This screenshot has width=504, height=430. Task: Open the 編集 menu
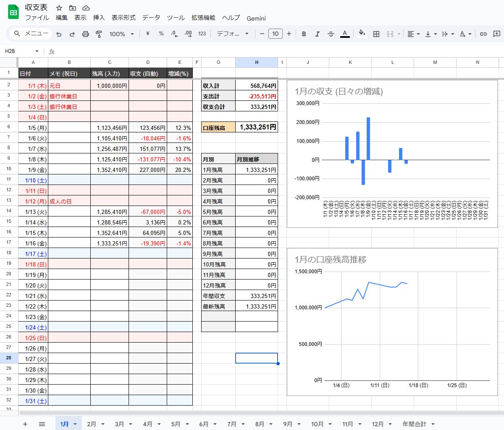62,18
